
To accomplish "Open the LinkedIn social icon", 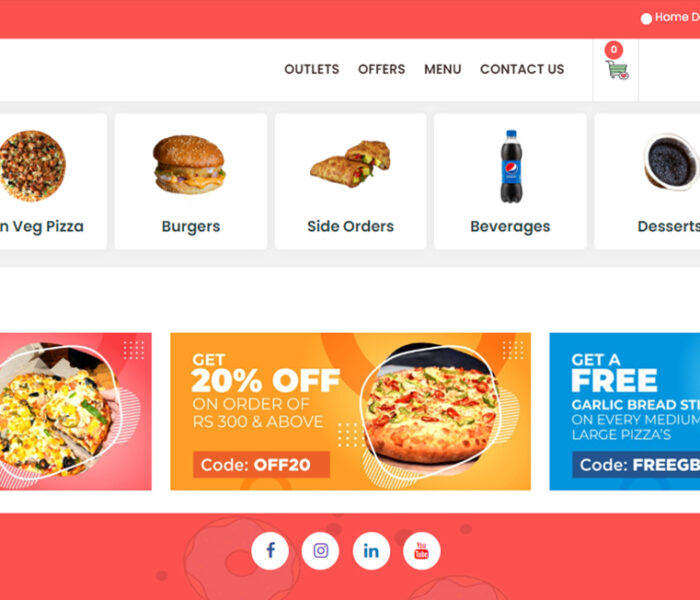I will [x=371, y=551].
